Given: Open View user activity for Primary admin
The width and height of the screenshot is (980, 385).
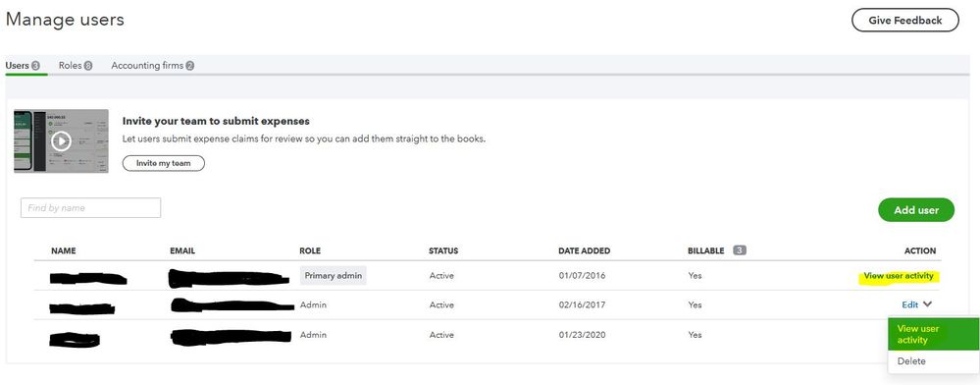Looking at the screenshot, I should click(x=899, y=276).
